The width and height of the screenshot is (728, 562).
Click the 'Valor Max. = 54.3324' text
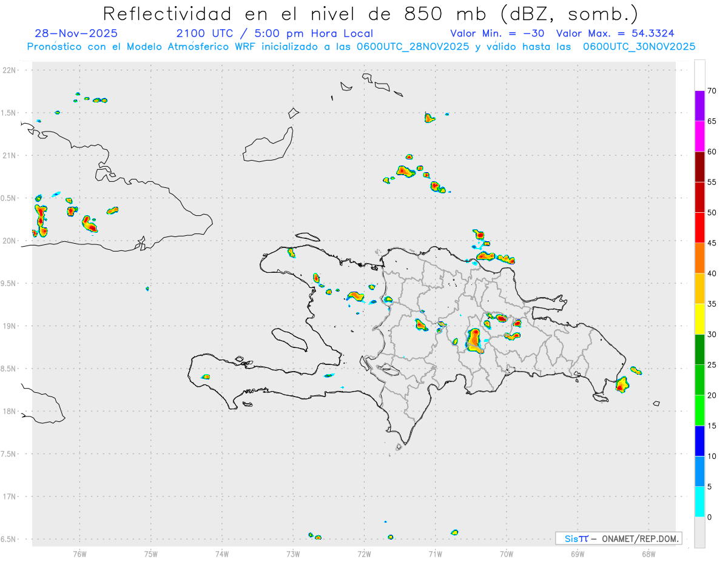tap(615, 33)
